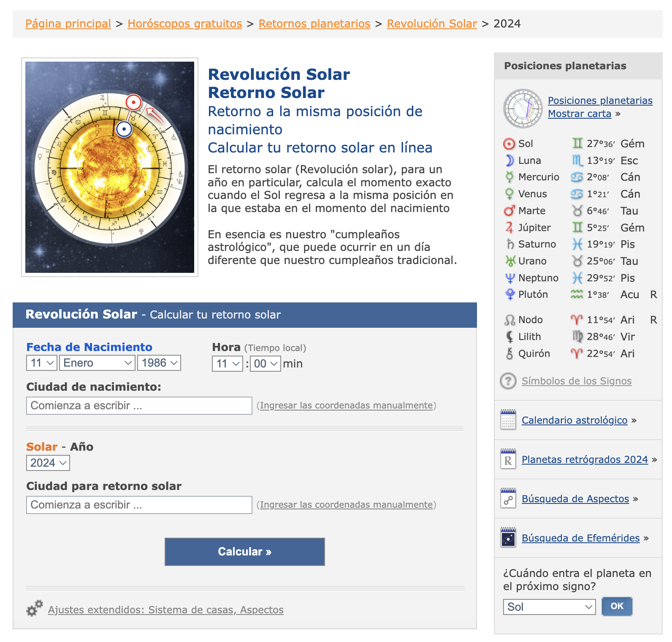Open the planet selector dropdown showing Sol

click(x=550, y=607)
